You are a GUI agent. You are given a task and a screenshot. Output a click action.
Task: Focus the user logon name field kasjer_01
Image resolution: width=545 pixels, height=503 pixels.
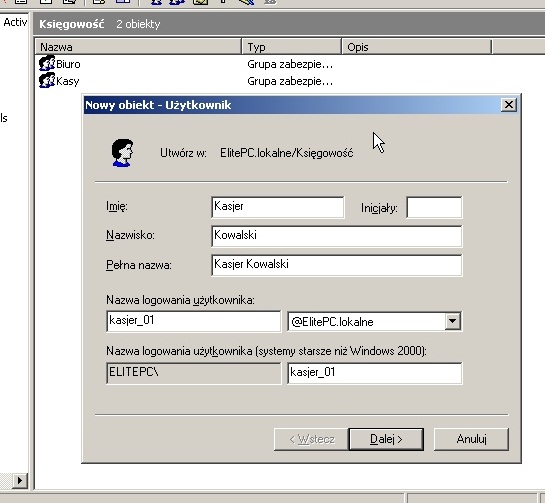click(x=194, y=321)
